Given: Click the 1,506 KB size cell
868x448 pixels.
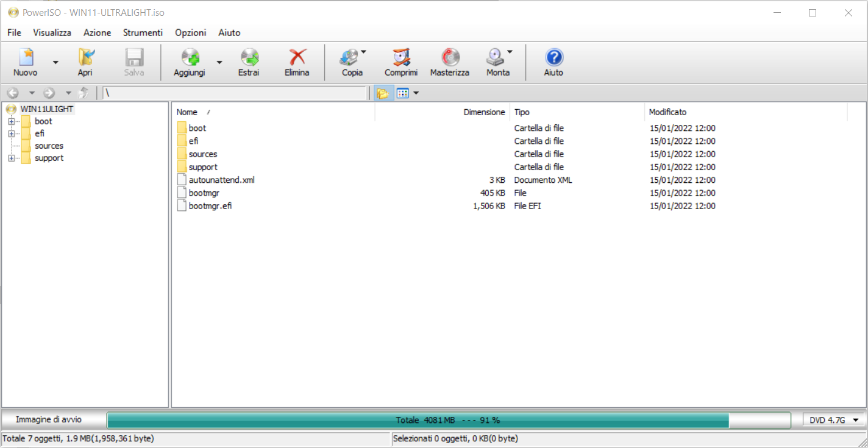Looking at the screenshot, I should click(489, 205).
